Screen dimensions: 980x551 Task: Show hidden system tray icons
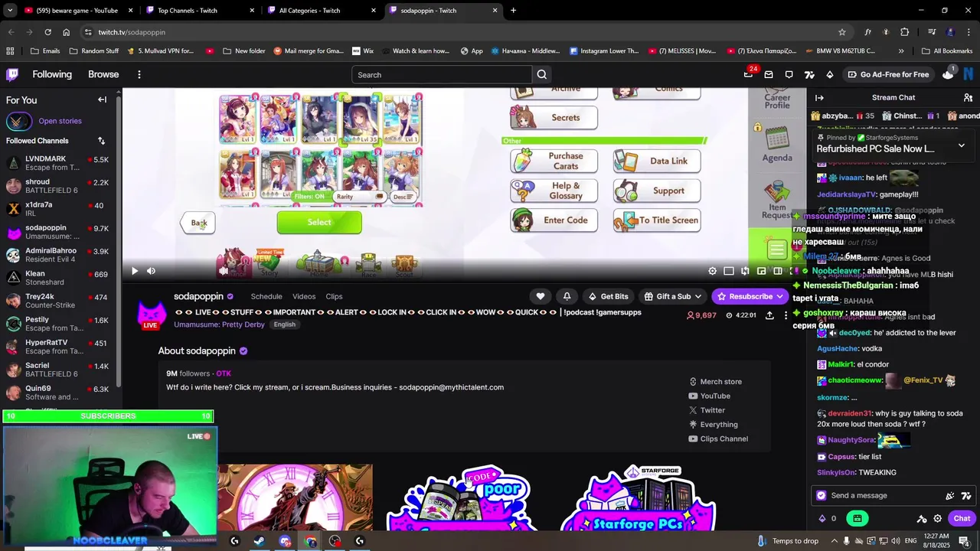[835, 541]
